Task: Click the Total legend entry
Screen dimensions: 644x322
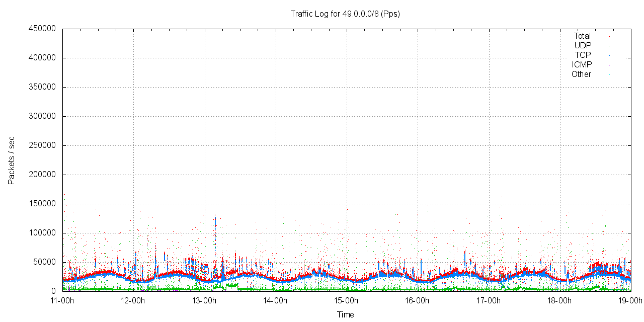Action: [x=582, y=36]
